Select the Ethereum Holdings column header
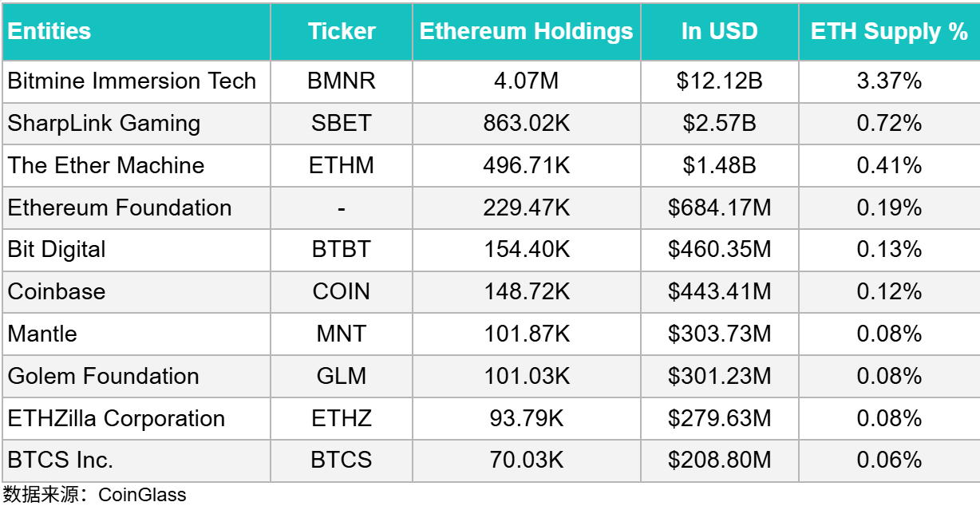 pyautogui.click(x=526, y=32)
